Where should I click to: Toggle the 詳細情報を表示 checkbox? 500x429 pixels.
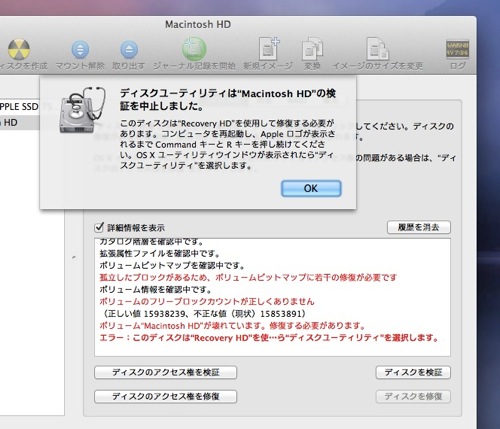[99, 227]
